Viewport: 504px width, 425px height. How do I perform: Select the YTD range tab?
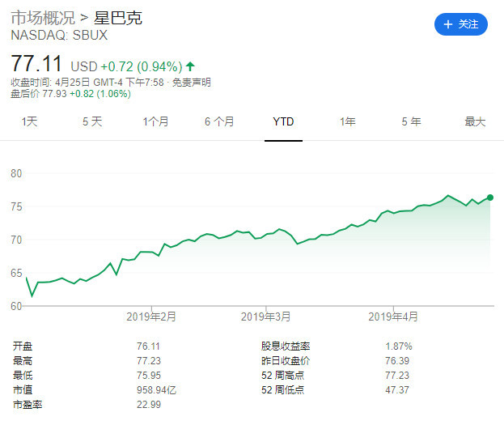point(283,121)
